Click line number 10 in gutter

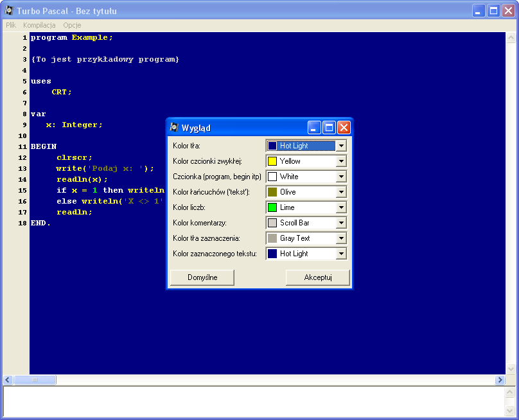(x=22, y=136)
